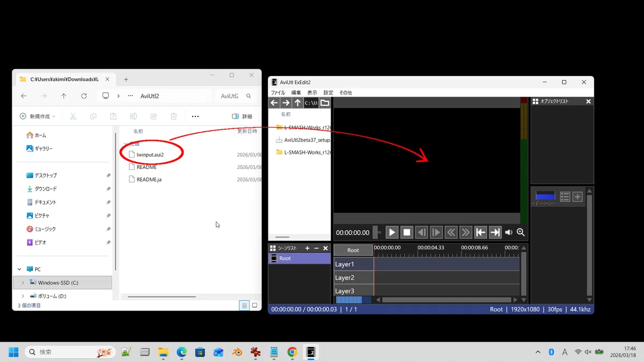Select Layer1 header in timeline
The height and width of the screenshot is (362, 644).
click(353, 264)
